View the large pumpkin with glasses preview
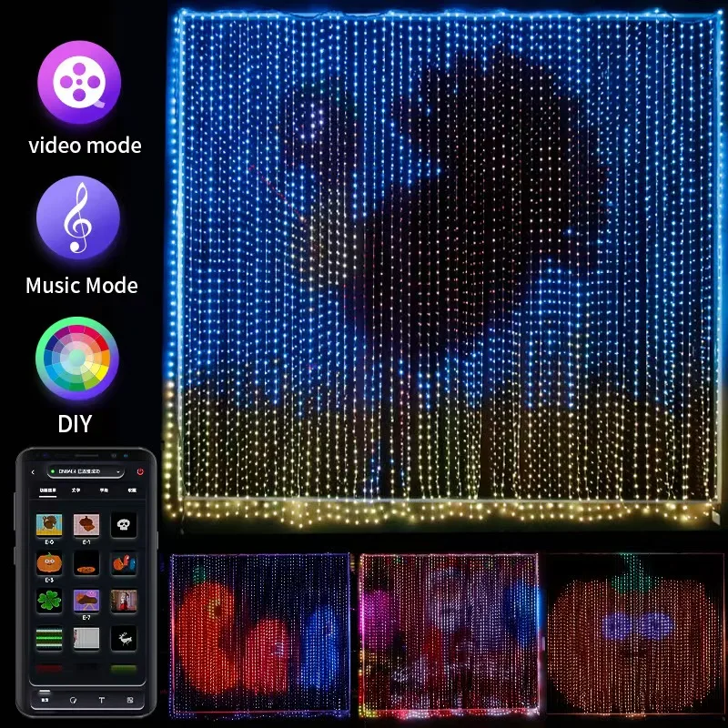Image resolution: width=728 pixels, height=728 pixels. pyautogui.click(x=635, y=634)
